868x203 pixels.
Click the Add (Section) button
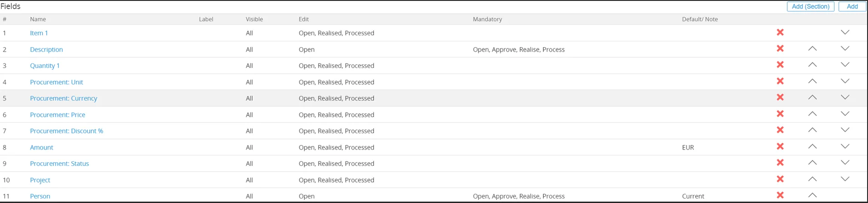coord(810,6)
